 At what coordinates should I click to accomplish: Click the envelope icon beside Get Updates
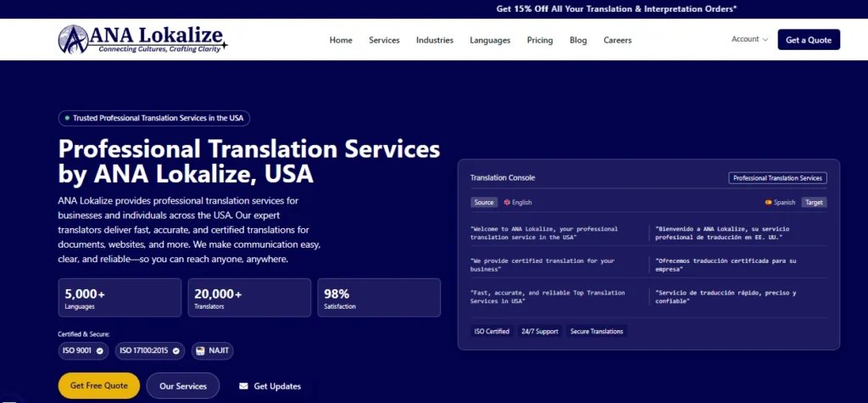(243, 386)
